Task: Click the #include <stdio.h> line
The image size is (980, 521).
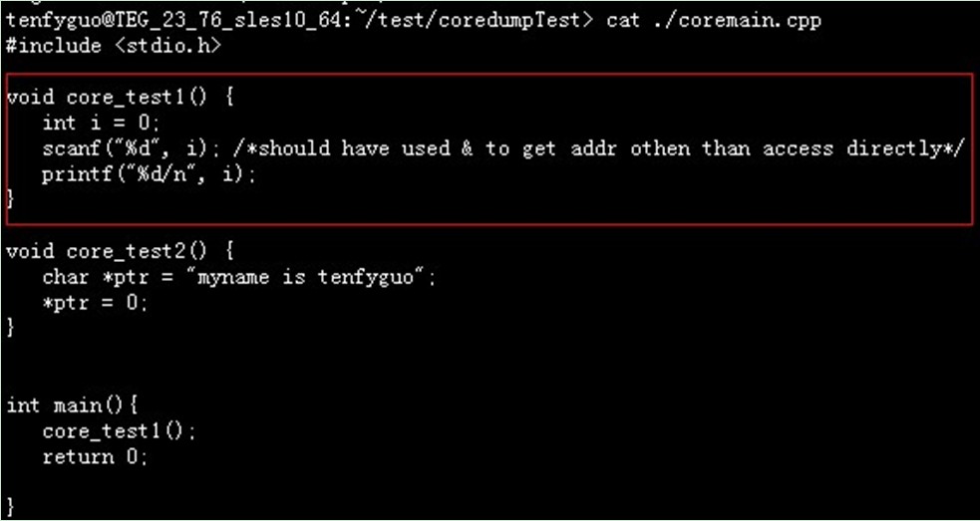Action: point(113,46)
